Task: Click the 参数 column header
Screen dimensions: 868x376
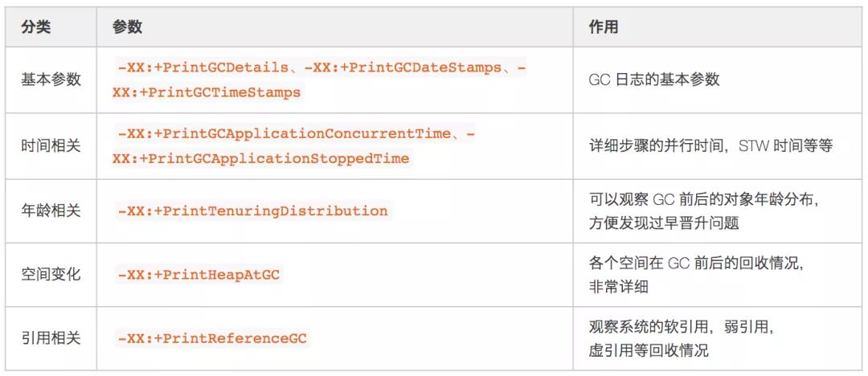Action: click(127, 27)
